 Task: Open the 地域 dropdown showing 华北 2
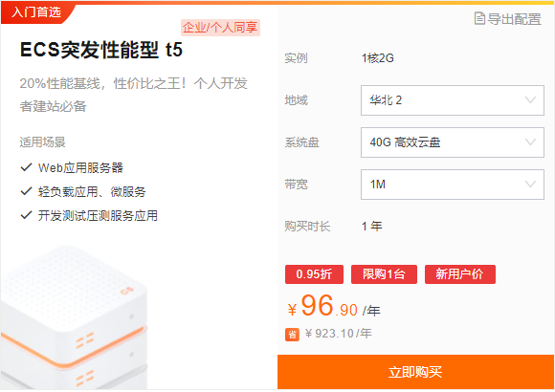tap(453, 100)
